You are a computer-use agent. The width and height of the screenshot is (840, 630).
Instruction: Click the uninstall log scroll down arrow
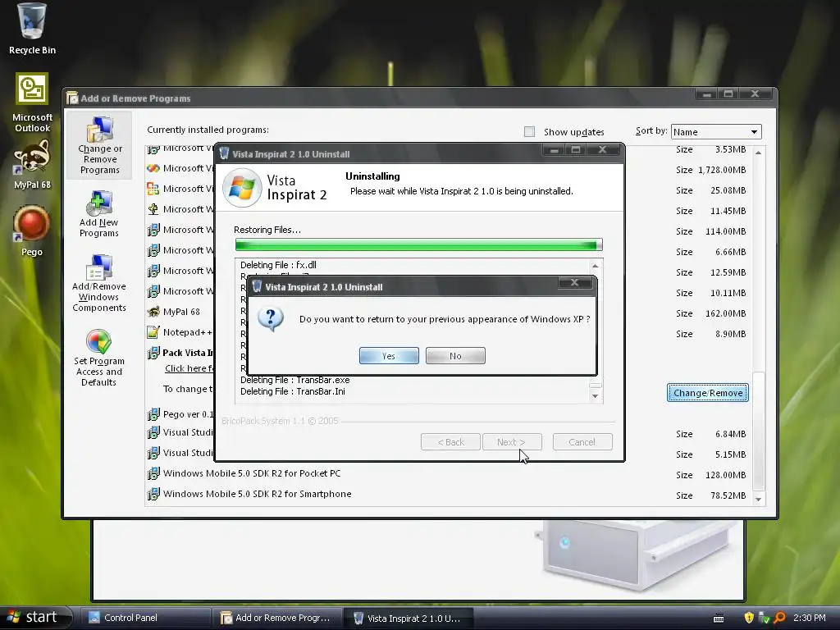(596, 396)
